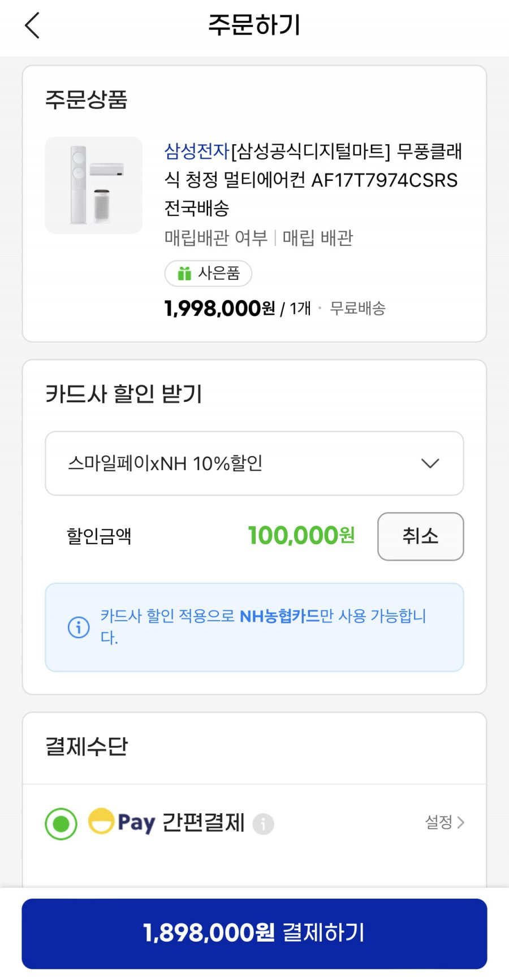This screenshot has width=509, height=980.
Task: Tap the green gift icon
Action: point(184,274)
